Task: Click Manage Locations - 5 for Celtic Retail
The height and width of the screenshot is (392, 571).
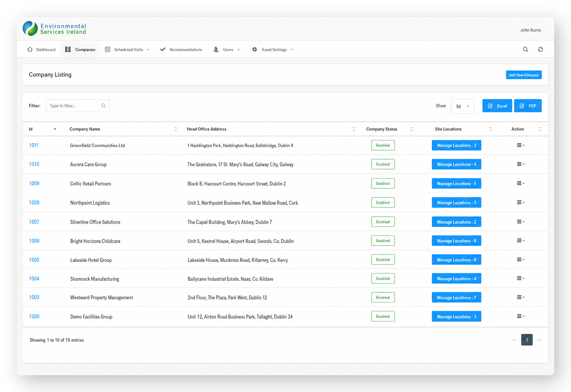Action: click(456, 183)
